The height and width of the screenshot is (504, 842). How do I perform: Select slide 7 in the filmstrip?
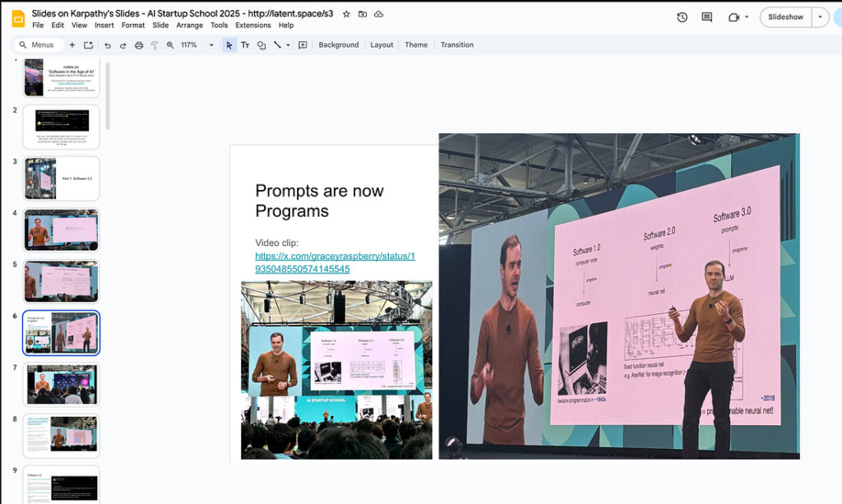tap(61, 383)
